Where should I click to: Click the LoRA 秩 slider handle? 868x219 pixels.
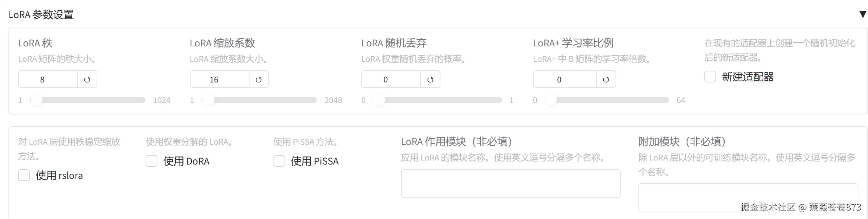click(x=36, y=100)
